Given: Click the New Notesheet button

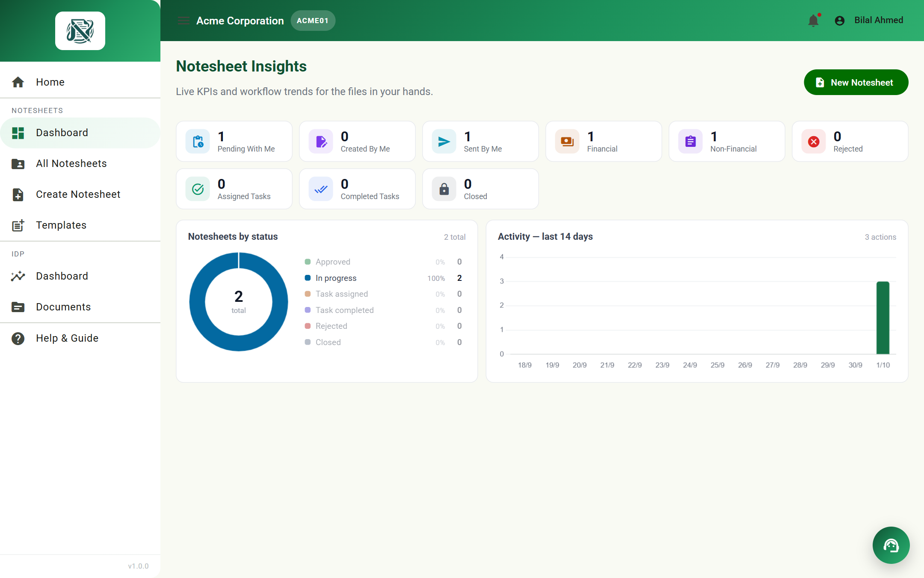Looking at the screenshot, I should (x=856, y=82).
